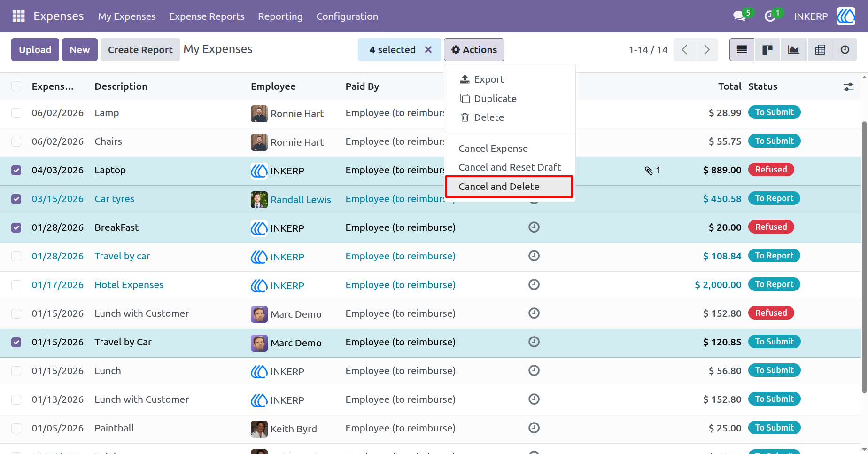Screen dimensions: 868x454
Task: Collapse the Actions dropdown
Action: pyautogui.click(x=474, y=49)
